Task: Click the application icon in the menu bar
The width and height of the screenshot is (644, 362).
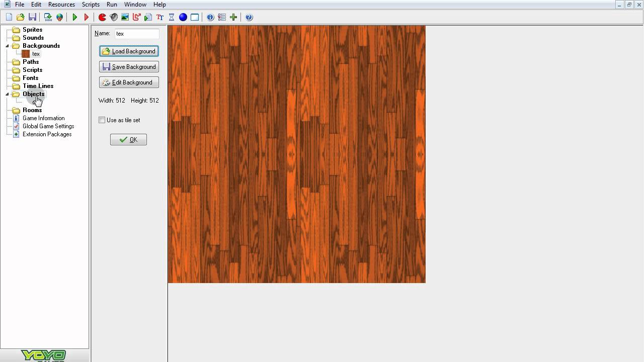Action: point(7,4)
